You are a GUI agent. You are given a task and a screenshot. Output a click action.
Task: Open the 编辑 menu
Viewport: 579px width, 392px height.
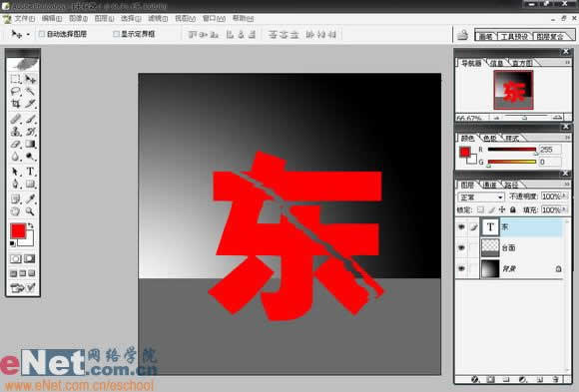(x=51, y=19)
